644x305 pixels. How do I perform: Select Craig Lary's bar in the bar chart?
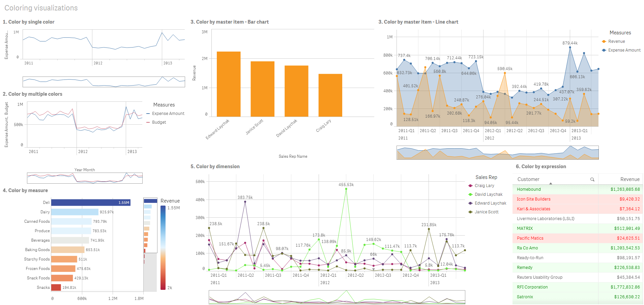click(x=330, y=94)
